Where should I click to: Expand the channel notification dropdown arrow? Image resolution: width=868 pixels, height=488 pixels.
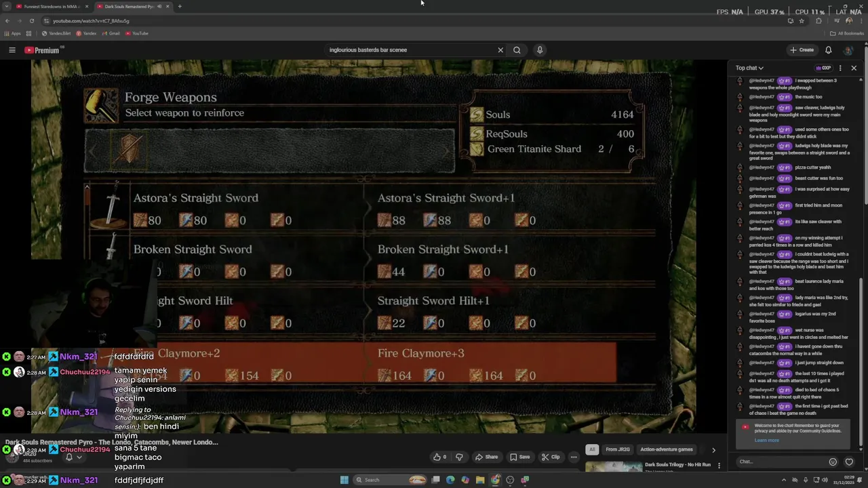click(79, 457)
